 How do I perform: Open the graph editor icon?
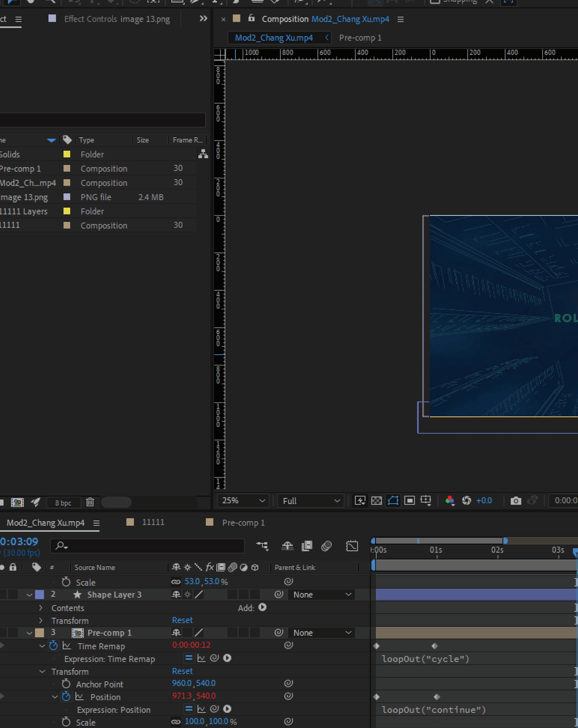pyautogui.click(x=352, y=546)
